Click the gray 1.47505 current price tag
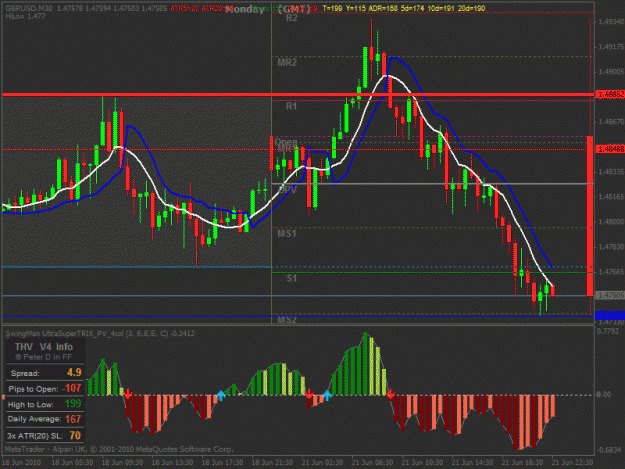 tap(610, 295)
